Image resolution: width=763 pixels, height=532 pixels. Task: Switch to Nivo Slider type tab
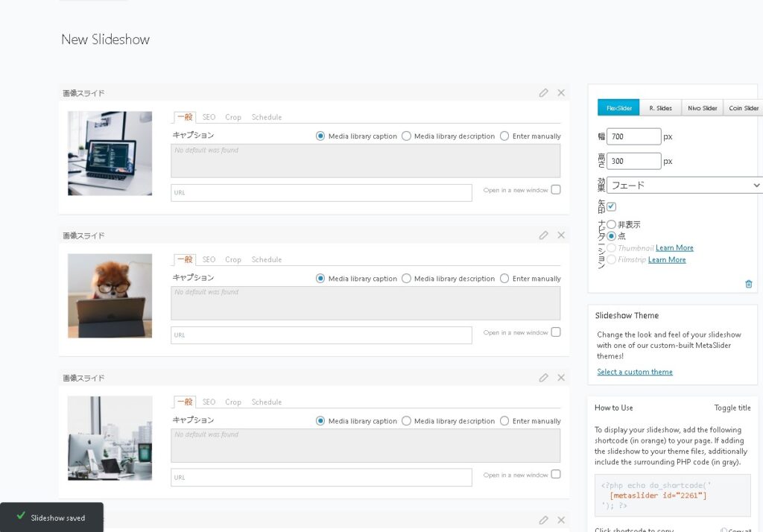pyautogui.click(x=702, y=108)
